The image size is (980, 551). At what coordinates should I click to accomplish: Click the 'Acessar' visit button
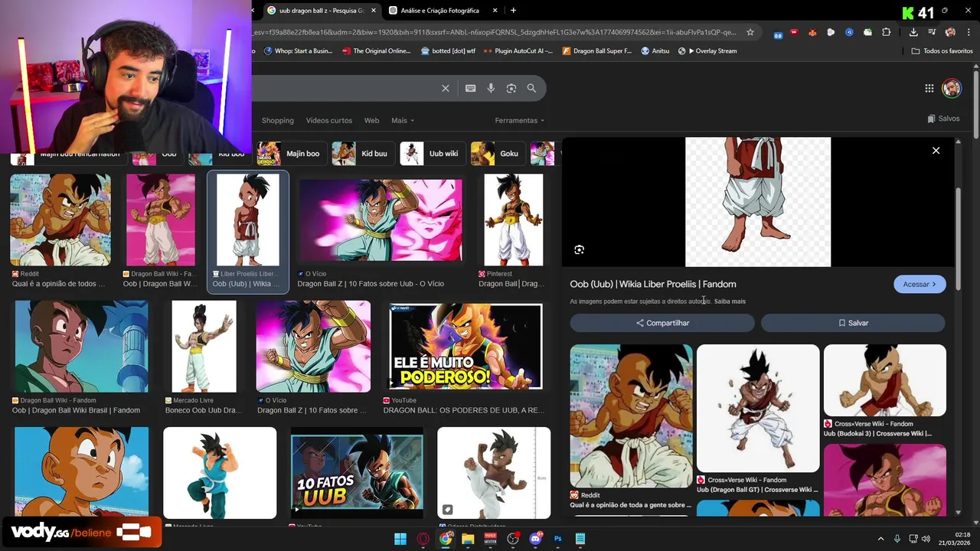[920, 284]
